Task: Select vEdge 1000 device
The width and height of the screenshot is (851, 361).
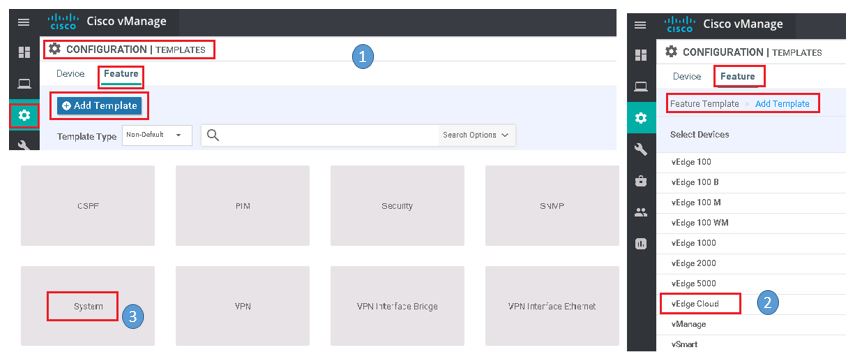Action: (752, 243)
